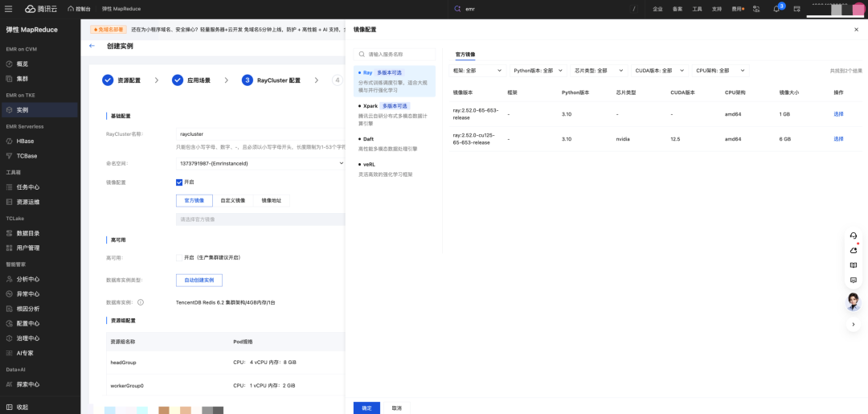This screenshot has width=868, height=414.
Task: Open CUDA版本 filter dropdown
Action: point(659,70)
